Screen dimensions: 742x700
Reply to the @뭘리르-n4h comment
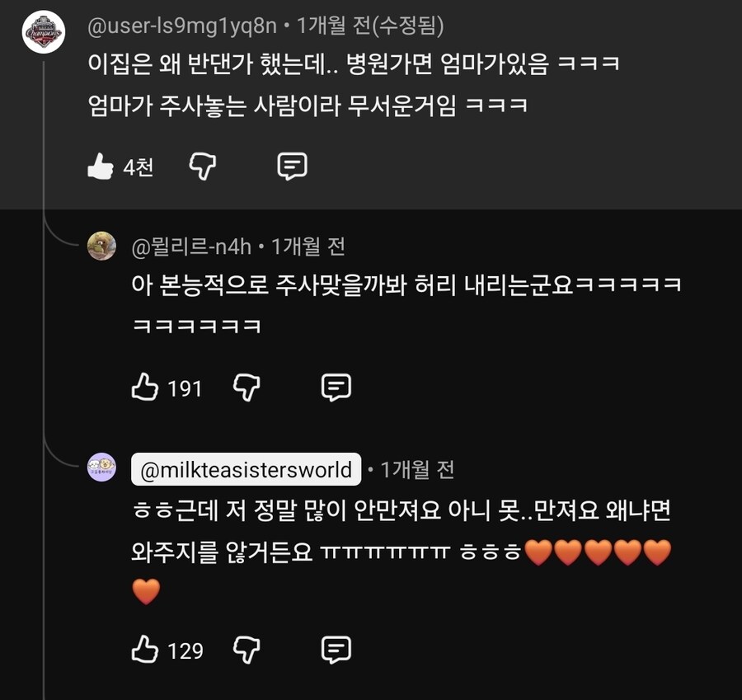336,387
